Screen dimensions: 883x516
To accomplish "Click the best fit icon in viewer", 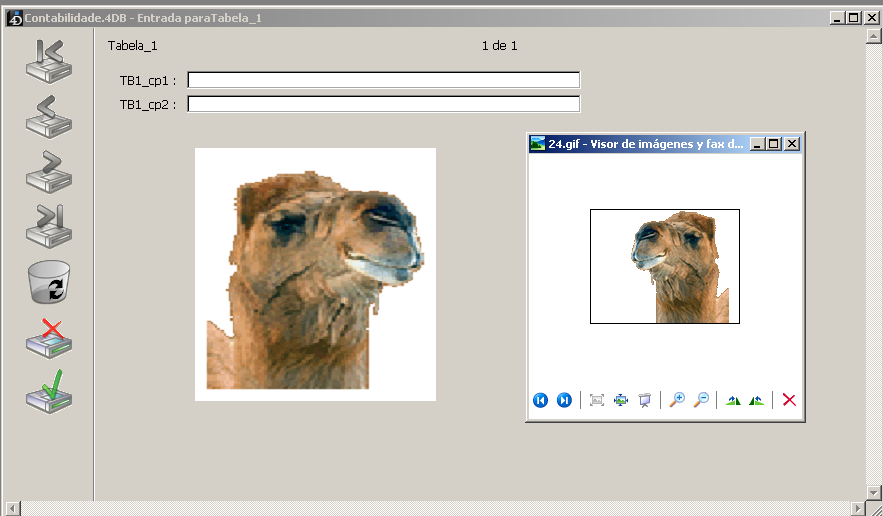I will [x=597, y=400].
